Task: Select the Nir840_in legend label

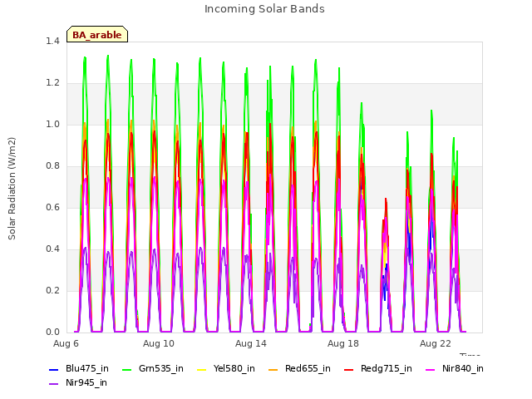Action: pyautogui.click(x=463, y=369)
